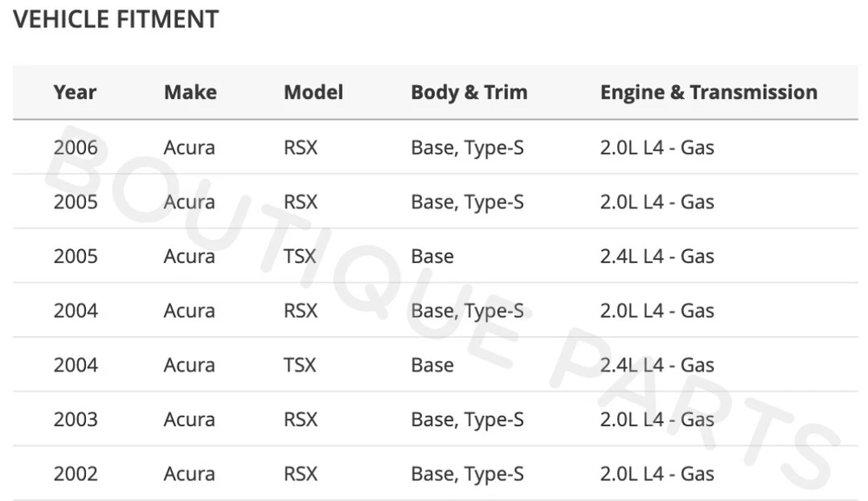Select TSX model in the 2004 row
This screenshot has height=501, width=868.
(x=300, y=366)
